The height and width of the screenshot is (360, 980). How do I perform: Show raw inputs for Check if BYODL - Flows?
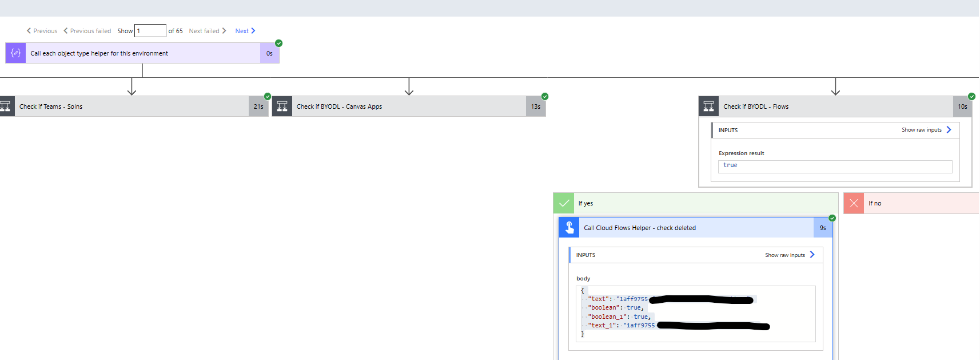point(926,130)
